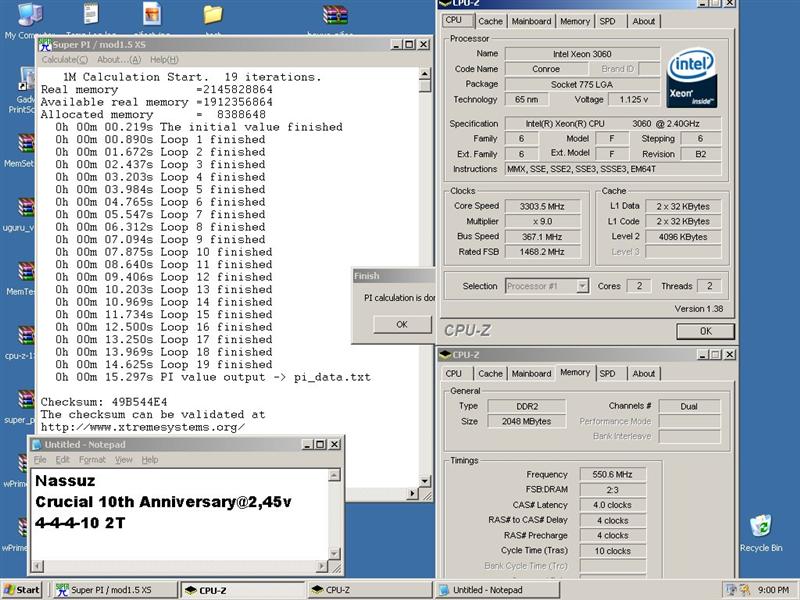Open Notepad File menu

[40, 460]
